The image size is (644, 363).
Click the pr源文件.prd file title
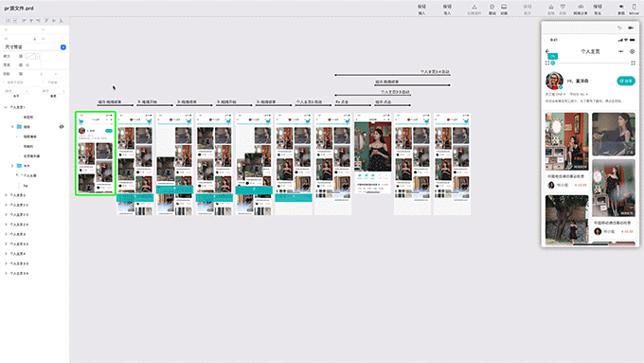coord(19,9)
